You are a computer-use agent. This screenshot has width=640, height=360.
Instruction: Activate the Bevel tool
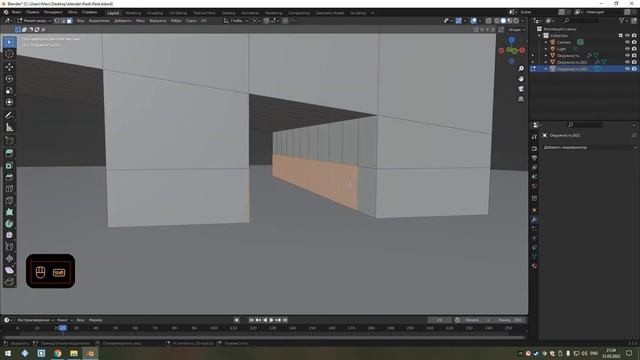[x=9, y=177]
